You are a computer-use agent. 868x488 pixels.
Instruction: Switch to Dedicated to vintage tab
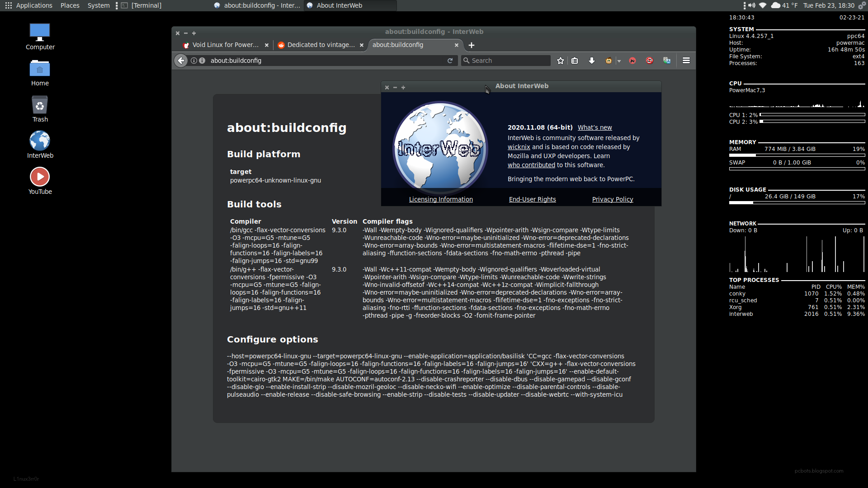pyautogui.click(x=320, y=45)
